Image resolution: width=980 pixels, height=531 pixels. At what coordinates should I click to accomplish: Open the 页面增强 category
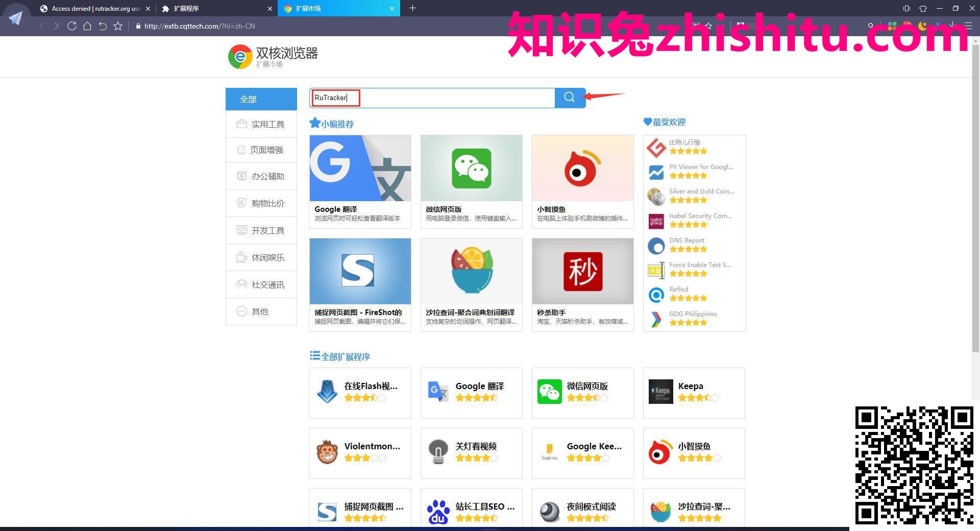[261, 150]
